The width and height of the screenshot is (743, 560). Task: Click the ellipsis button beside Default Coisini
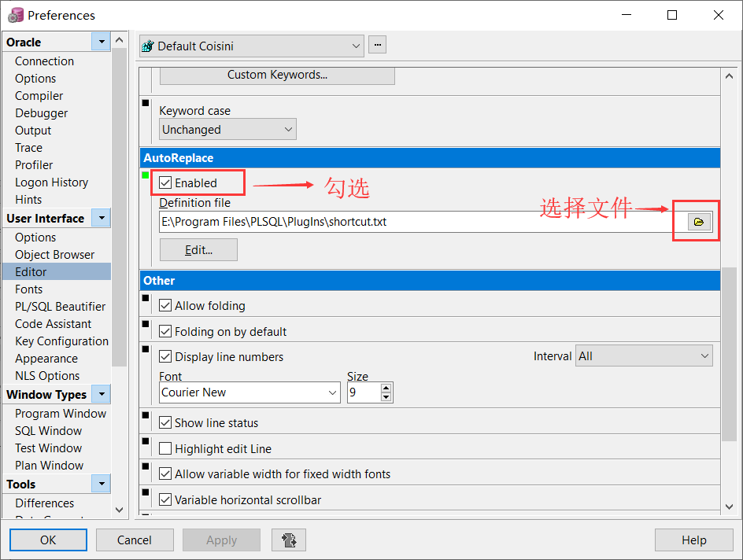[377, 46]
